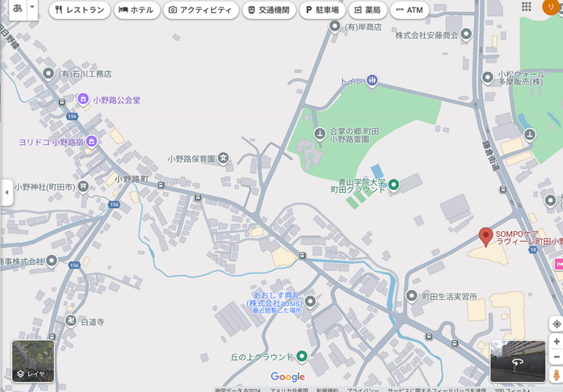Select the 最近閲覧した場所 label
The height and width of the screenshot is (392, 563).
pyautogui.click(x=277, y=311)
